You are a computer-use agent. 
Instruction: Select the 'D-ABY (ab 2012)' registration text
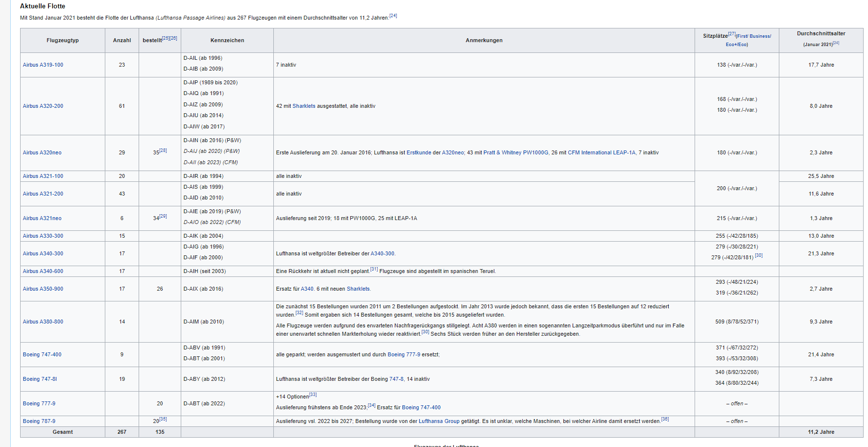(x=204, y=379)
